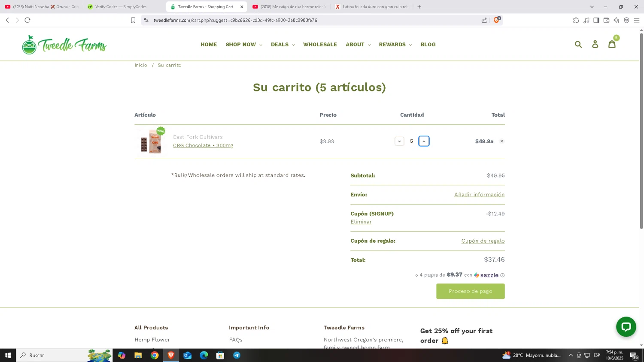The height and width of the screenshot is (362, 644).
Task: Open the user account icon
Action: point(595,44)
